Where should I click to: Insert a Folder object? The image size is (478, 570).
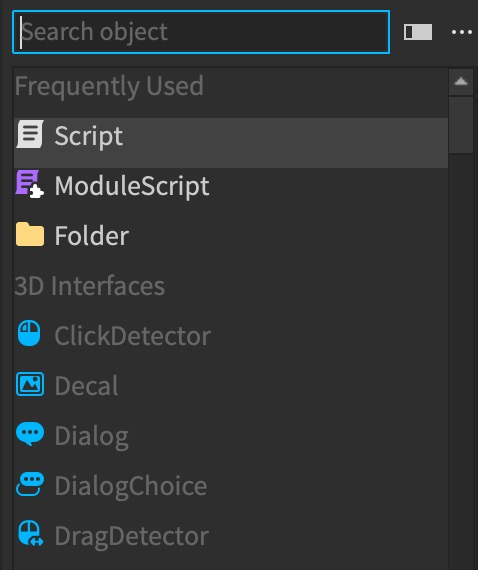point(231,236)
